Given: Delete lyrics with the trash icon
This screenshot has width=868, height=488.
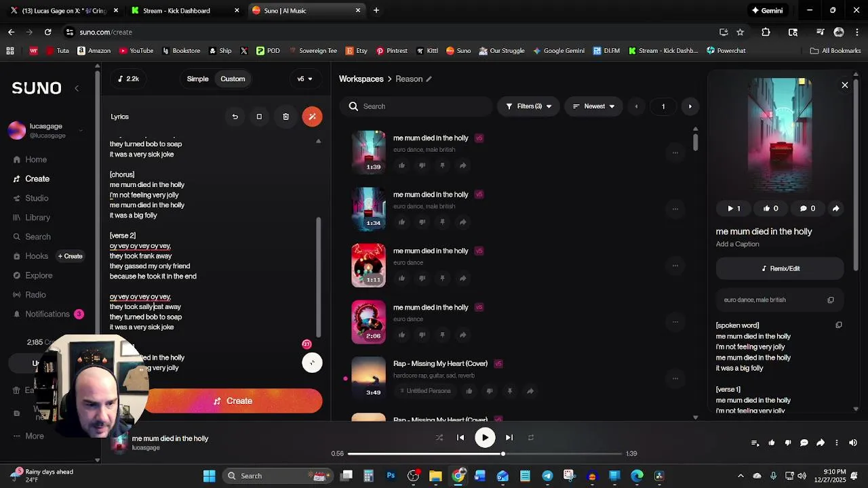Looking at the screenshot, I should point(285,117).
